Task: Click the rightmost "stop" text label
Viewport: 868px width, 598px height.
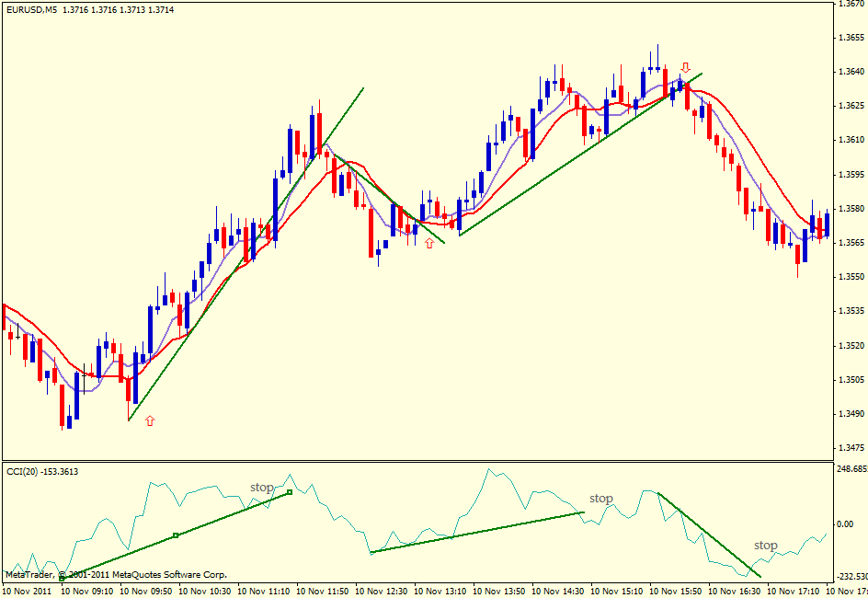Action: coord(765,546)
